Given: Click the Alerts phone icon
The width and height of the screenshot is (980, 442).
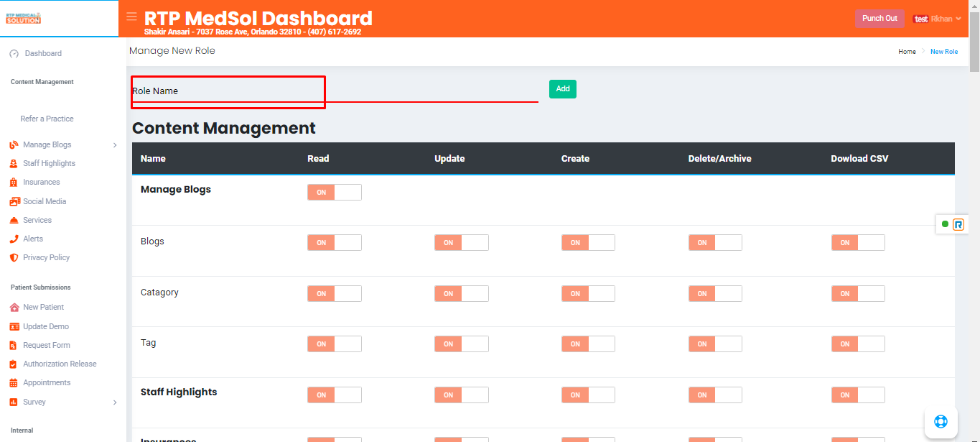Looking at the screenshot, I should [14, 239].
